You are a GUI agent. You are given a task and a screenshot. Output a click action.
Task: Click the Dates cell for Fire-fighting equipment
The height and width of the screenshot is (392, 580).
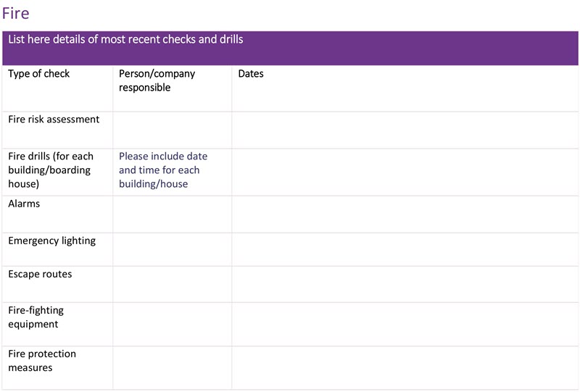point(405,323)
